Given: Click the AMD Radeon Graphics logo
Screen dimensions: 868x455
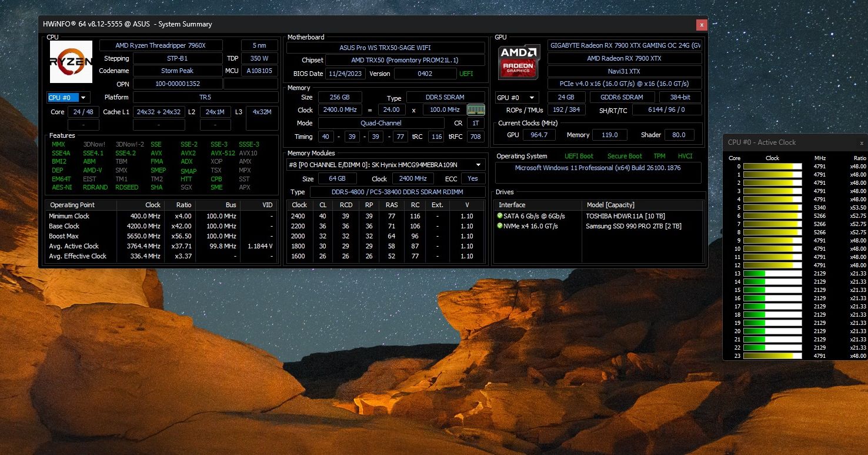Looking at the screenshot, I should click(x=519, y=61).
